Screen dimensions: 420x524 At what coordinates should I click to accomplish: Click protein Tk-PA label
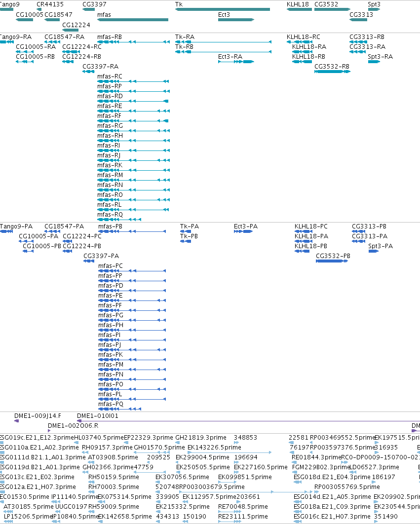tap(189, 226)
